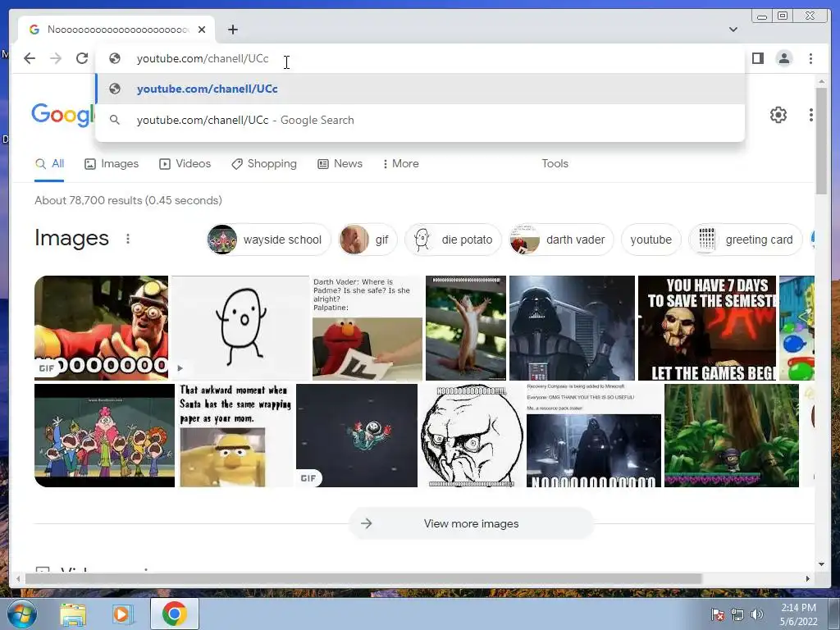Image resolution: width=840 pixels, height=630 pixels.
Task: Filter images by die potato chip
Action: 453,240
